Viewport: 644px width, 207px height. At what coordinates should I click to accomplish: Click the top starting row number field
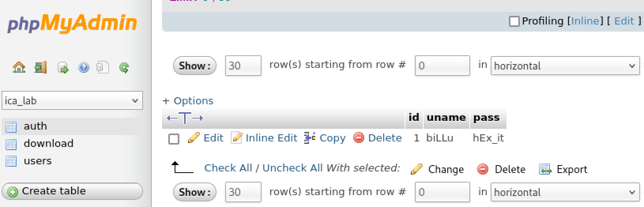[x=442, y=66]
